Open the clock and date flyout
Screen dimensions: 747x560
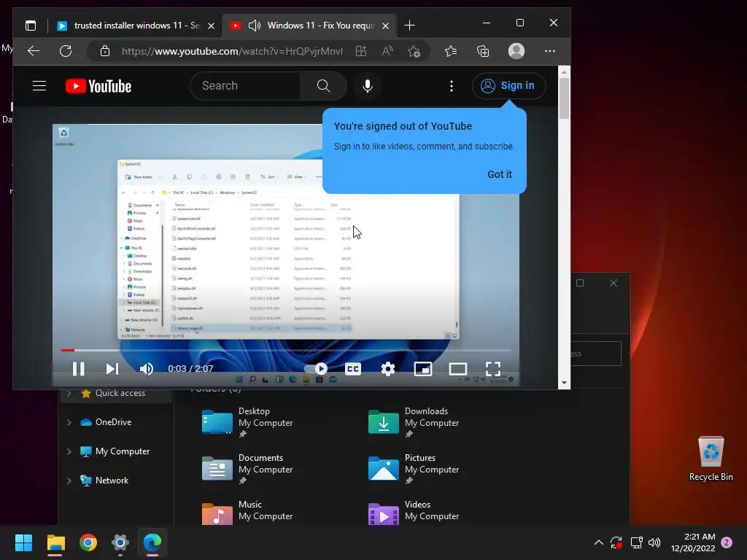coord(693,542)
